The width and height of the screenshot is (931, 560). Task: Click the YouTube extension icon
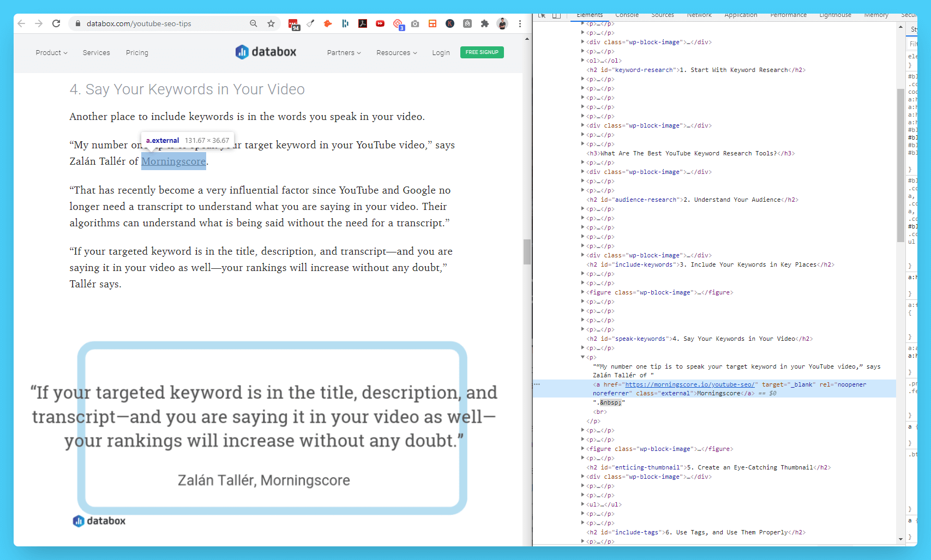(380, 23)
